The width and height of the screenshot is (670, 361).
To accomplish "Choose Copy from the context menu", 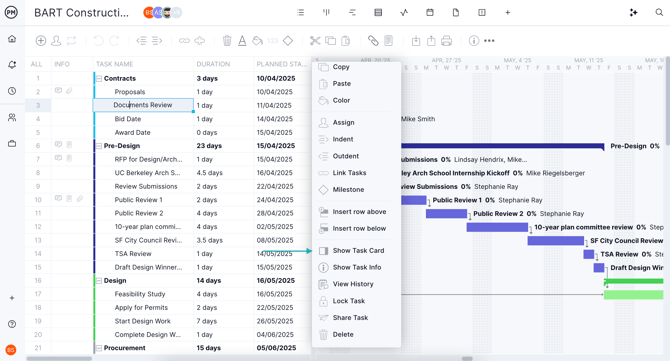I will 341,67.
